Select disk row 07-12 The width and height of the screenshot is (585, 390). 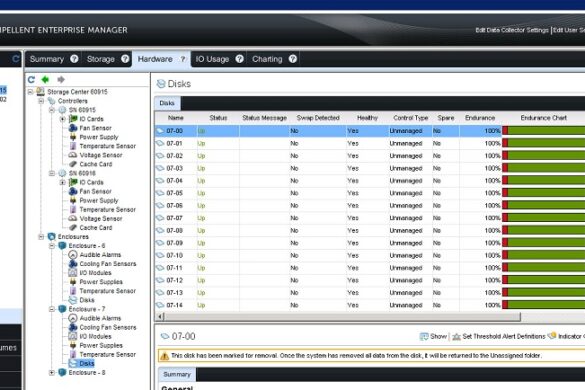369,280
